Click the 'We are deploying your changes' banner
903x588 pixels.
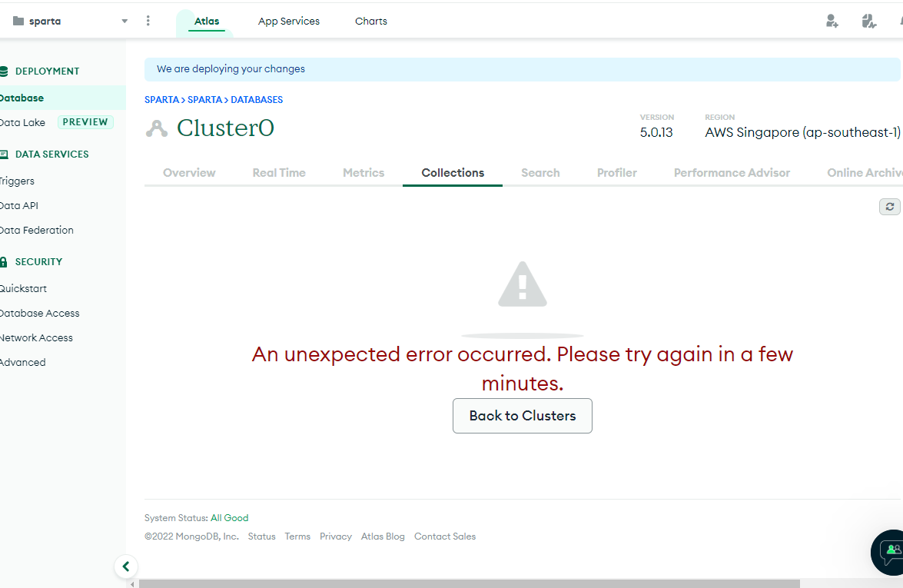click(x=522, y=69)
